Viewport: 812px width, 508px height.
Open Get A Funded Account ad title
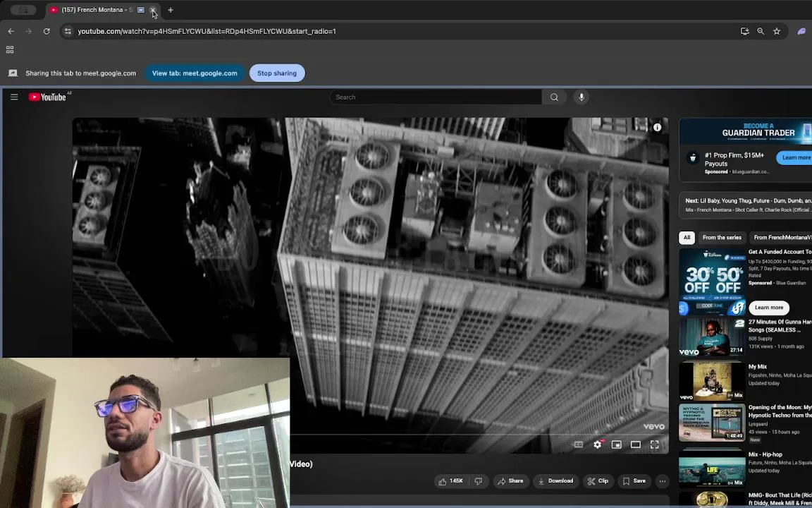pos(780,252)
